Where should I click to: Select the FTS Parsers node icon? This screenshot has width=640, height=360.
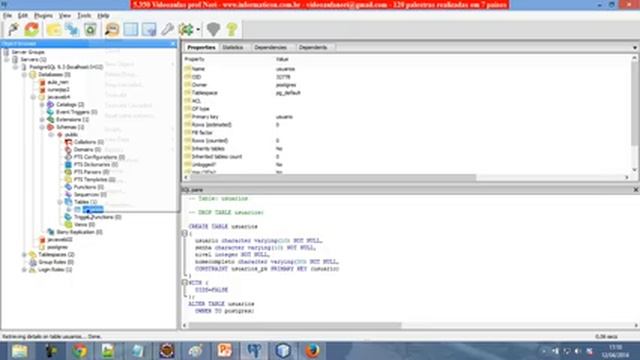click(x=69, y=172)
